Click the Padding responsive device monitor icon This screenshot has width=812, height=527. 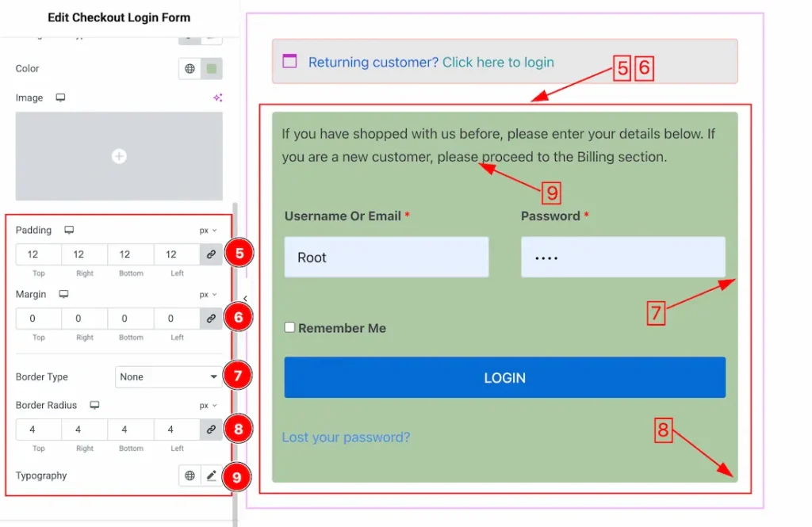[69, 230]
